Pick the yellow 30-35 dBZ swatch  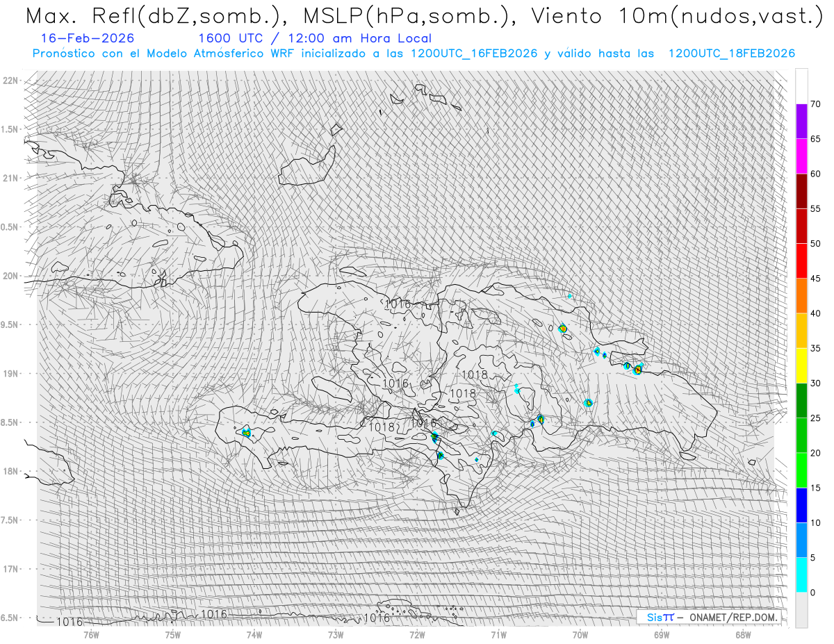801,365
